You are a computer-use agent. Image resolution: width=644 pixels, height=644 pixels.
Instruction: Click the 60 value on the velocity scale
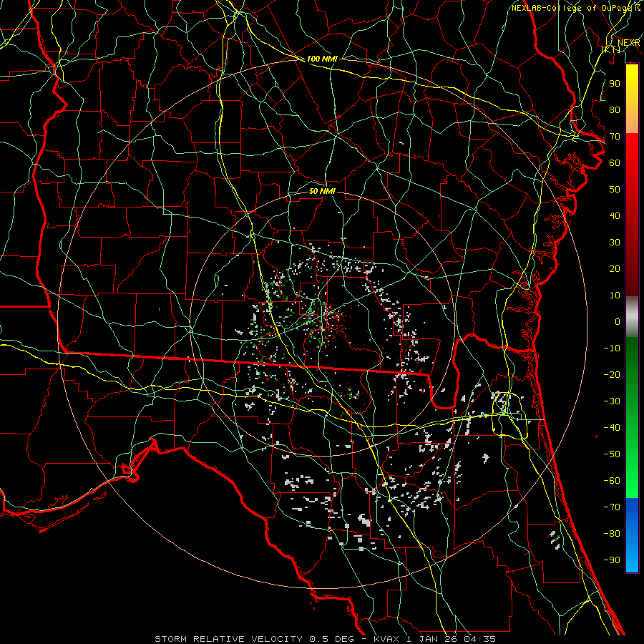615,162
